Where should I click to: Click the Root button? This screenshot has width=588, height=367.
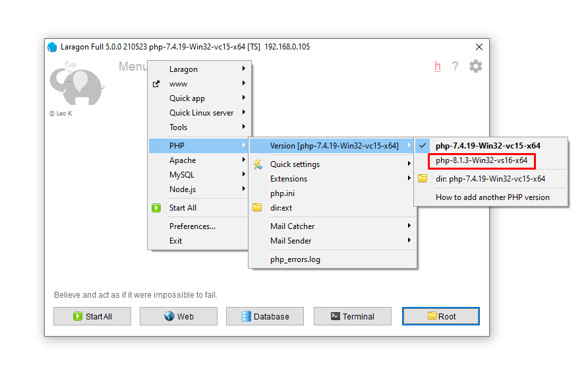(x=441, y=316)
